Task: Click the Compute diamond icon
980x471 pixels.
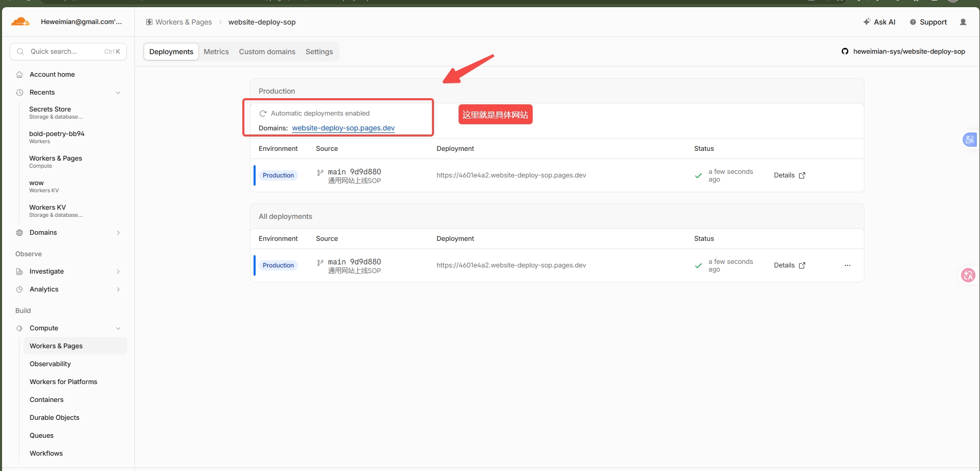Action: click(x=19, y=328)
